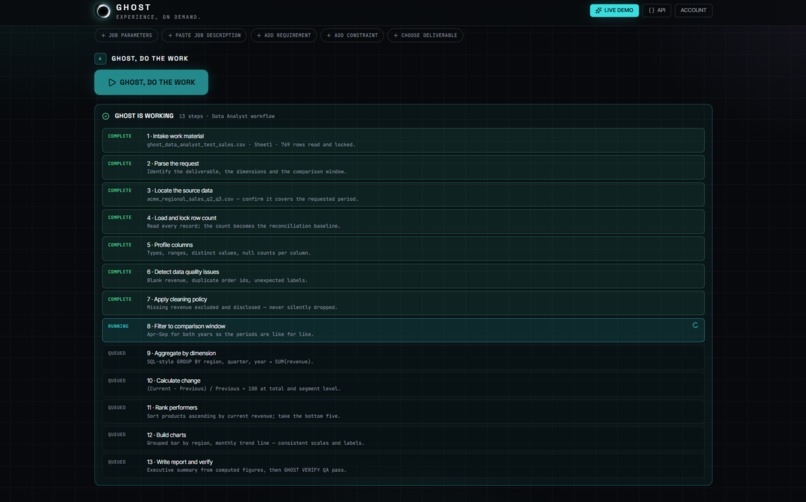
Task: Select step 11 Rank performers
Action: click(x=403, y=412)
